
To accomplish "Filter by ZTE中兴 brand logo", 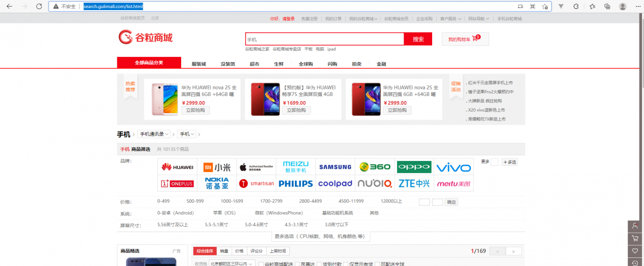I will tap(414, 184).
